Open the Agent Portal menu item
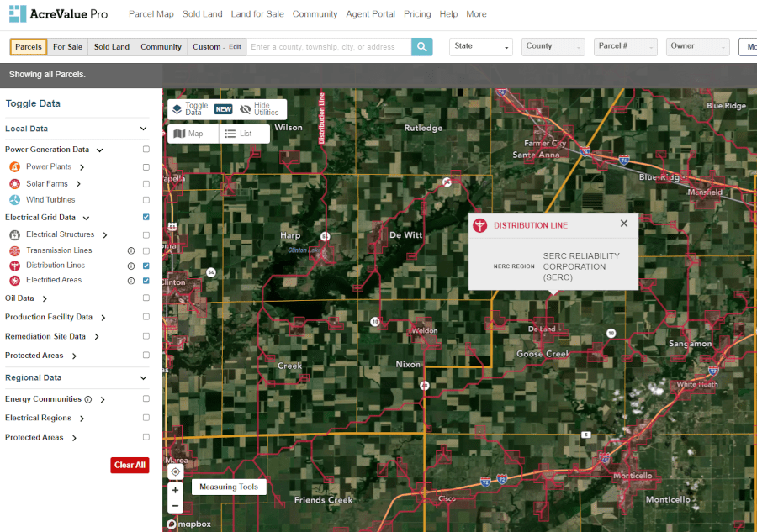Screen dimensions: 757x532 [x=370, y=14]
